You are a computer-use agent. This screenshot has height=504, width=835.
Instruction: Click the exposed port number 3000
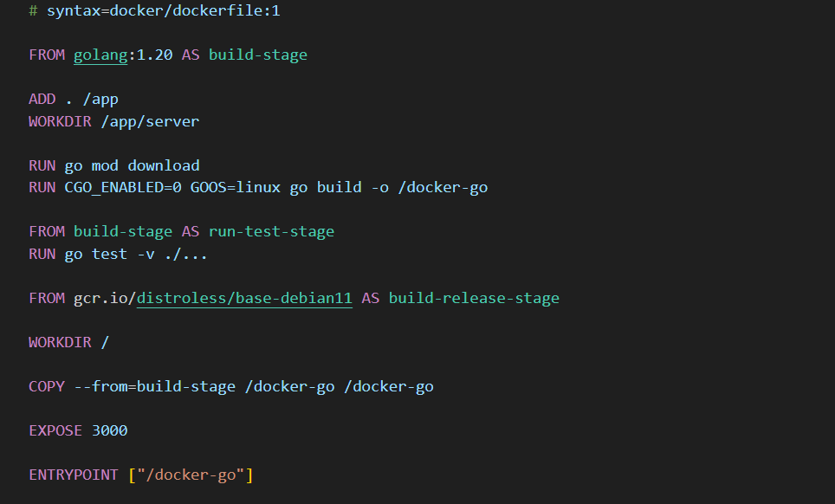(109, 430)
